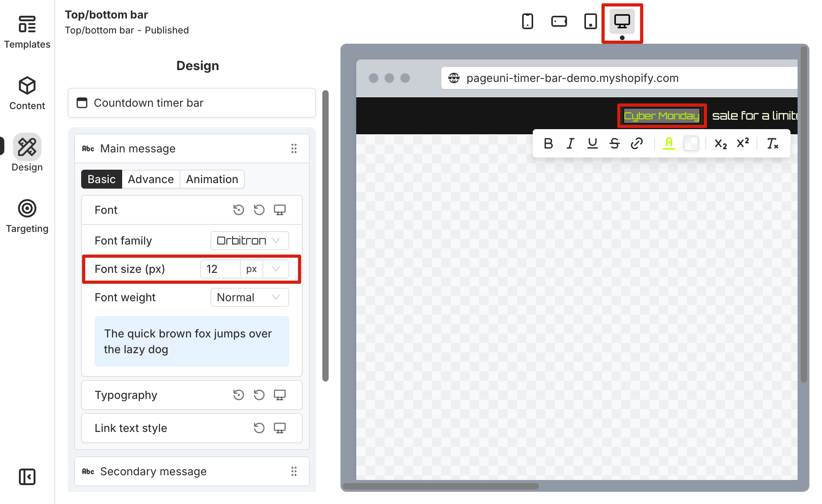The width and height of the screenshot is (822, 504).
Task: Switch to tablet preview
Action: 590,21
